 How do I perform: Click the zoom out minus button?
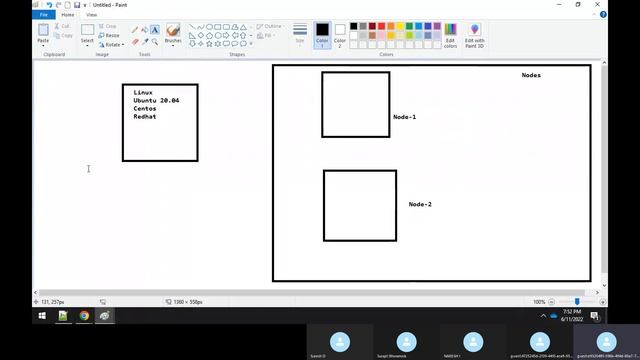pyautogui.click(x=551, y=302)
